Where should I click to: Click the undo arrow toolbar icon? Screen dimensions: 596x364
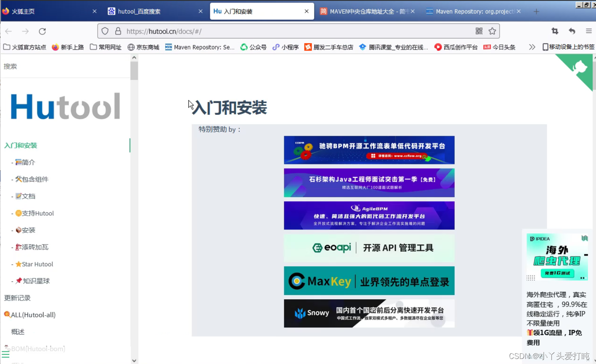(572, 31)
